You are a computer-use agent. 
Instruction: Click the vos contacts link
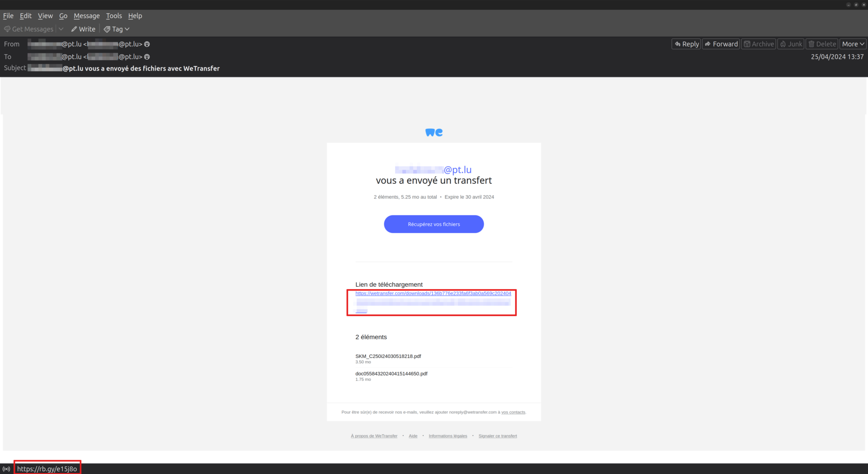click(x=513, y=412)
